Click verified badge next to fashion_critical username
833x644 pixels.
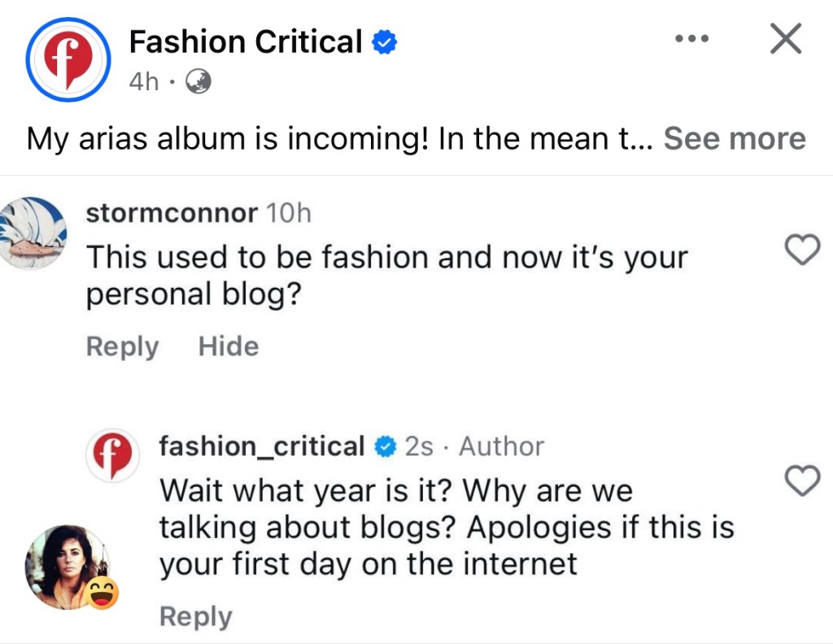384,447
